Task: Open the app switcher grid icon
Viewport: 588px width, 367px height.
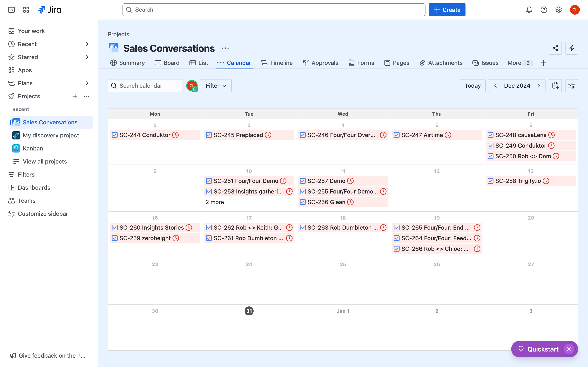Action: [26, 10]
